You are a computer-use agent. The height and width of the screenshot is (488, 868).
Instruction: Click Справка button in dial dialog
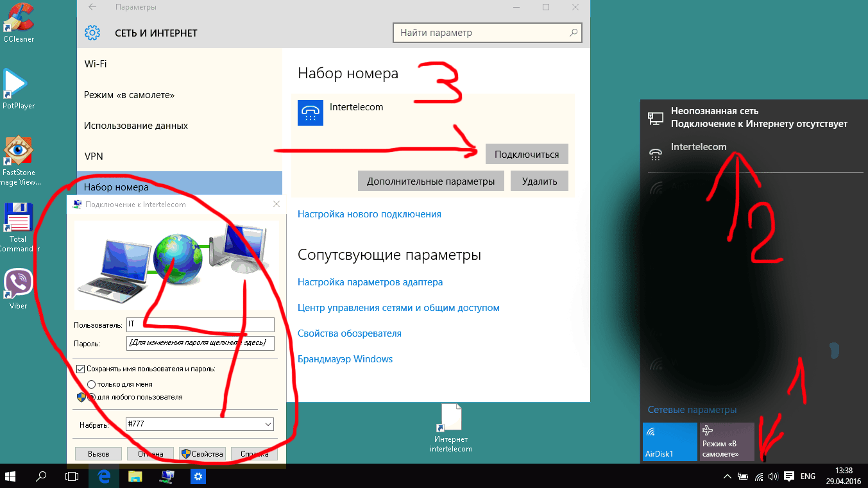[x=254, y=453]
